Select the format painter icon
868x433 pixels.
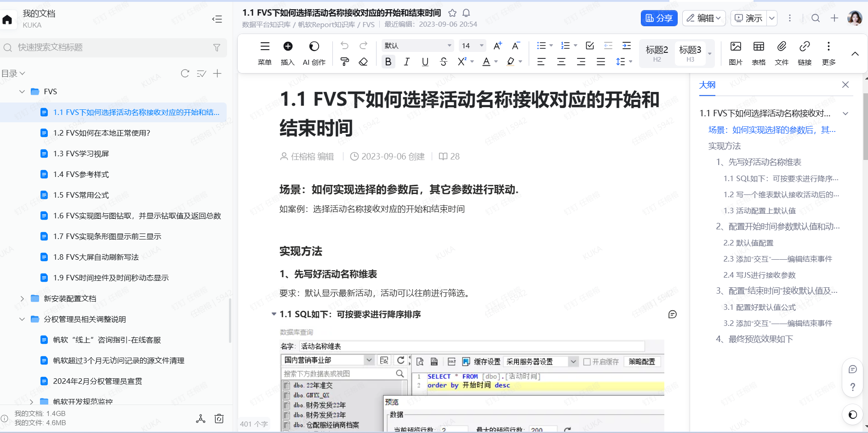[x=344, y=62]
